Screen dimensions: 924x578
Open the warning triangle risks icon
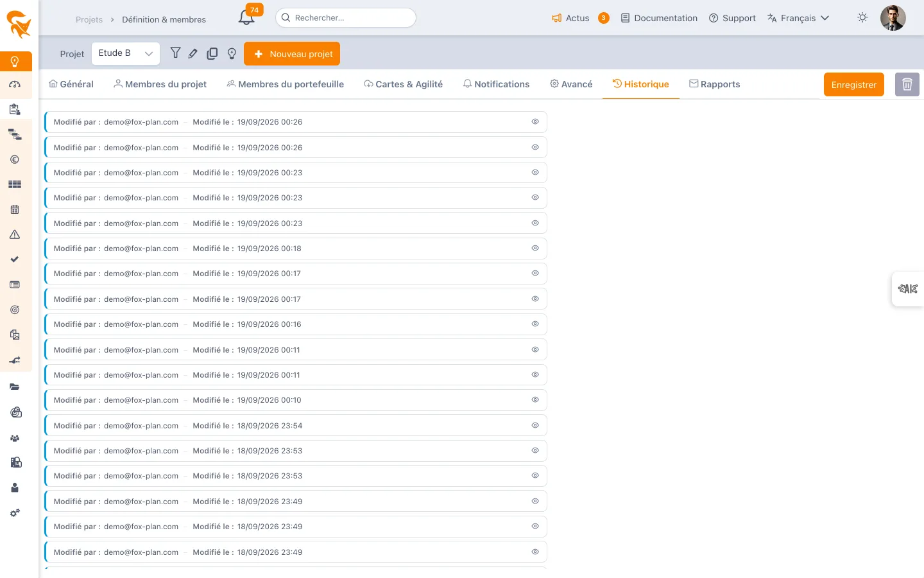coord(15,235)
